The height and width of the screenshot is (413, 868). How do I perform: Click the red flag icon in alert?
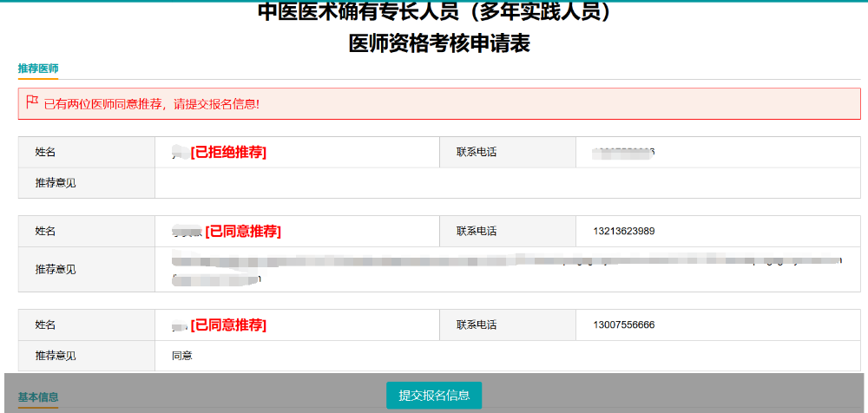(32, 102)
